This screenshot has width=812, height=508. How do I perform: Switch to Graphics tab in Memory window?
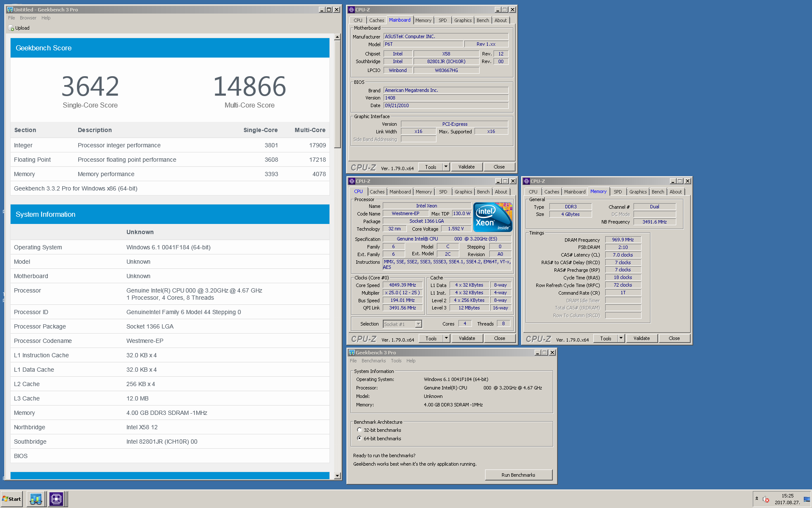pyautogui.click(x=638, y=192)
